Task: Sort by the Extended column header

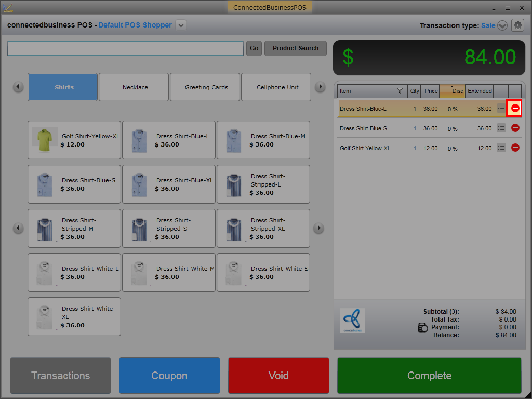Action: point(480,91)
